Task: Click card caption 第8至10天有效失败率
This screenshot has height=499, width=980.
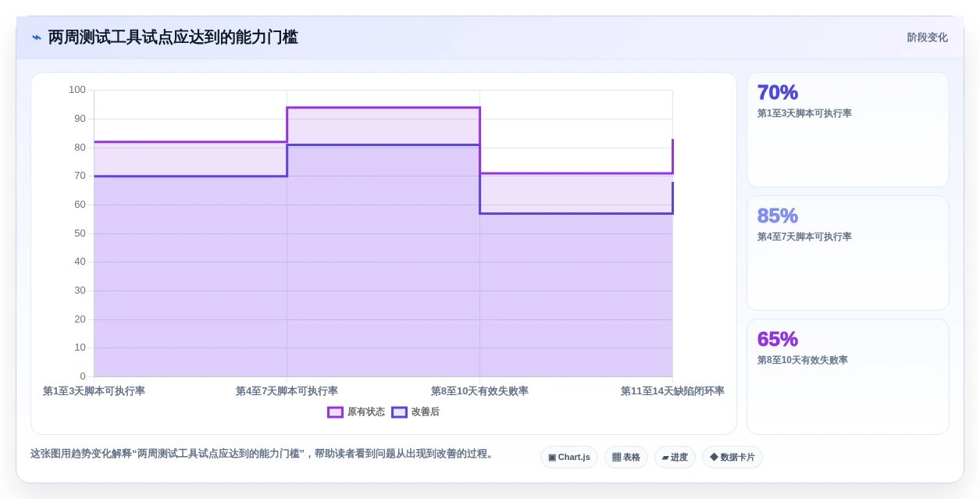Action: (803, 360)
